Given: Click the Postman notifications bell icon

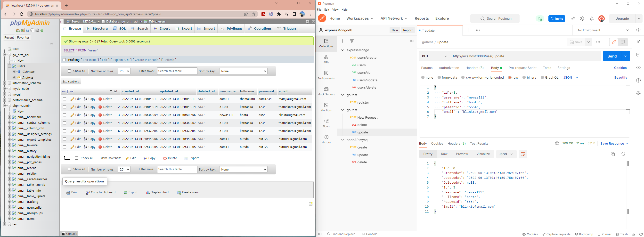Looking at the screenshot, I should (592, 18).
